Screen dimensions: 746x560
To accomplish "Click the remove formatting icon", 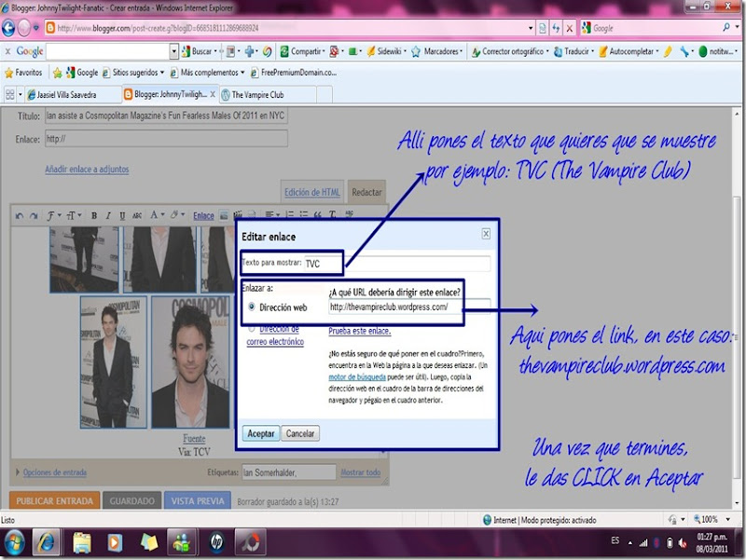I will click(x=333, y=215).
